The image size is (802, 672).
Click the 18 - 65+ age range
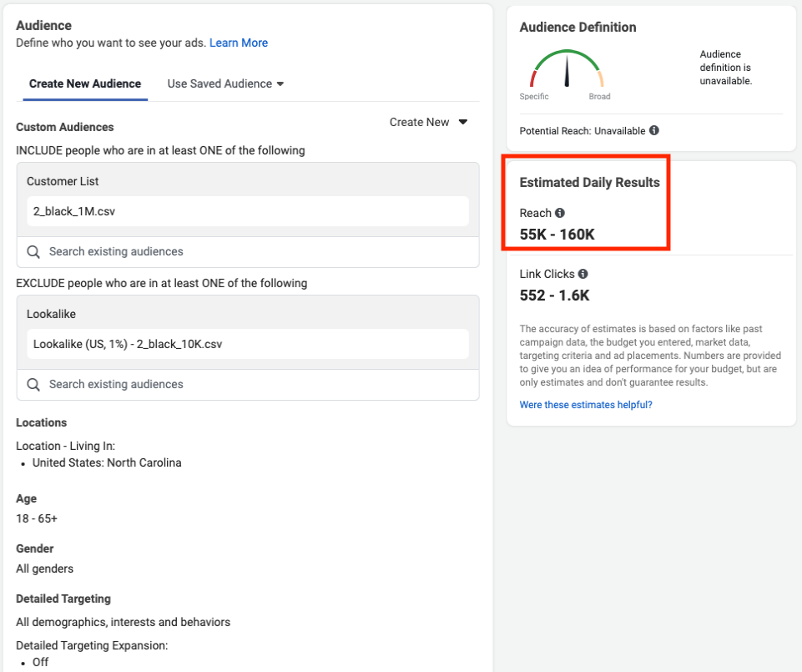click(37, 518)
